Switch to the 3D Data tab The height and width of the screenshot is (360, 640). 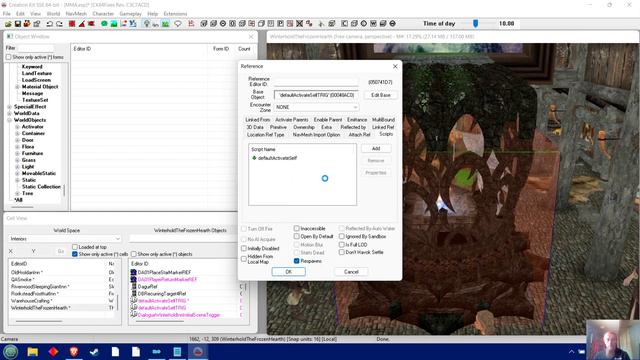tap(255, 127)
